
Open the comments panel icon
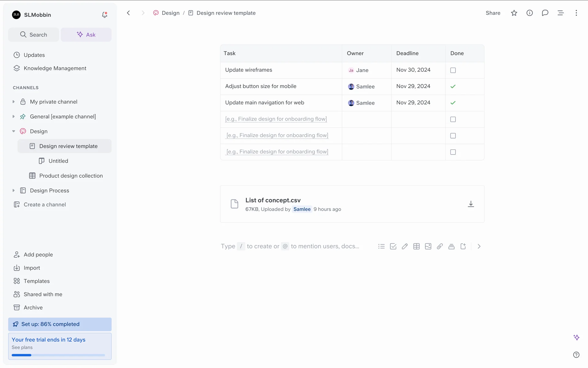[x=545, y=13]
